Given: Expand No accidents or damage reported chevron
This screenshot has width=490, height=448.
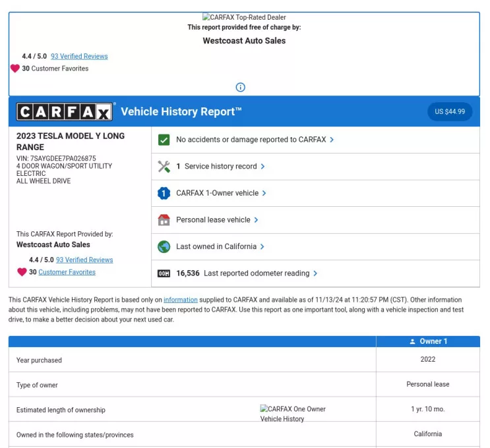Looking at the screenshot, I should click(332, 140).
